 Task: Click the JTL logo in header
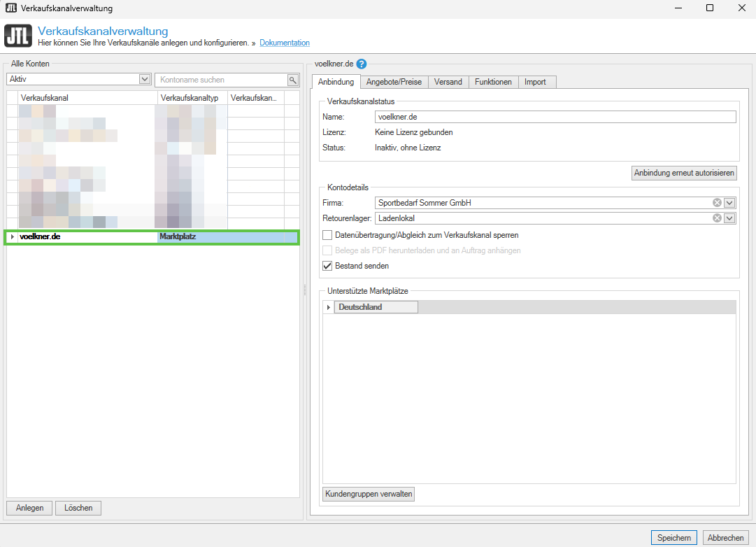[17, 36]
